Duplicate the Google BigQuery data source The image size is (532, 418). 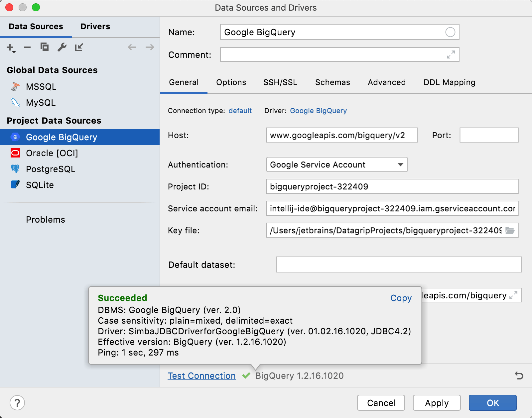45,48
